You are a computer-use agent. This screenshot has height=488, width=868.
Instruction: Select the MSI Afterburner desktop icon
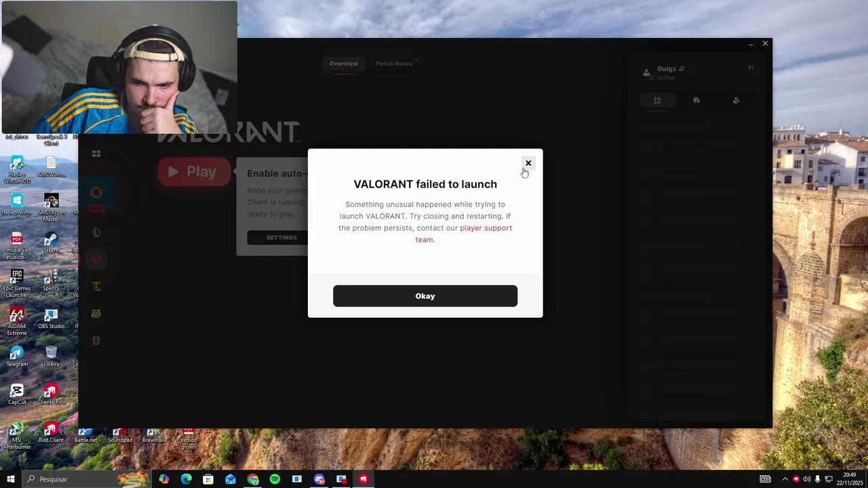pos(17,436)
